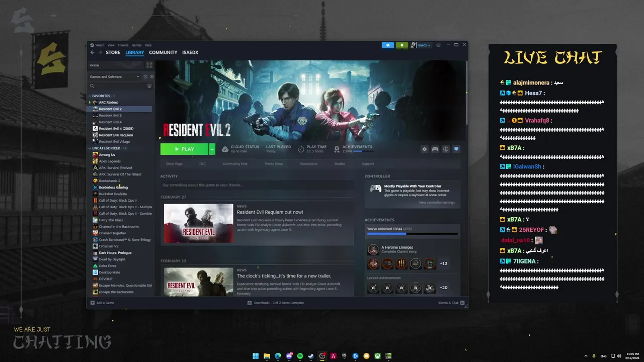The width and height of the screenshot is (644, 362).
Task: Open Steam from the Windows taskbar
Action: tap(311, 356)
